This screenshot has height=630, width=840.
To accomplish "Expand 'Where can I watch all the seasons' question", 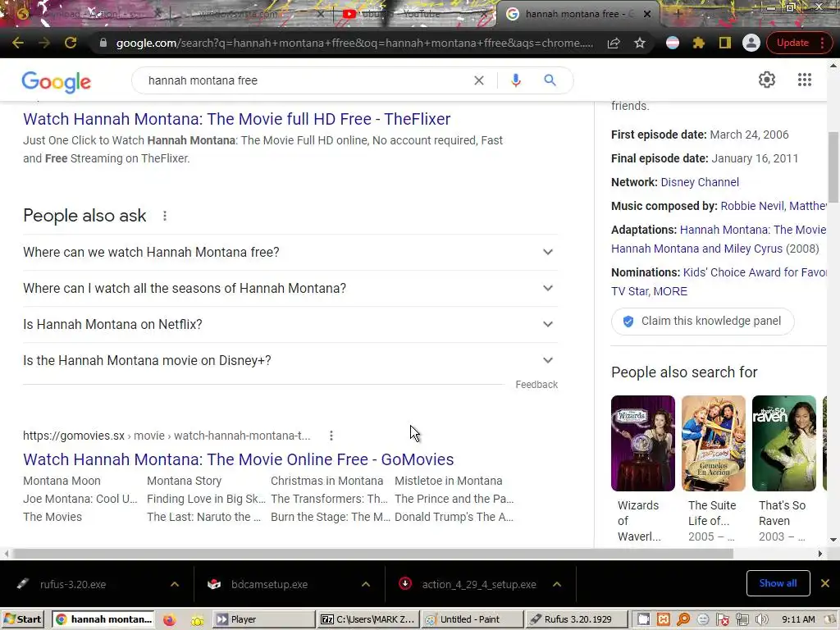I will point(290,288).
